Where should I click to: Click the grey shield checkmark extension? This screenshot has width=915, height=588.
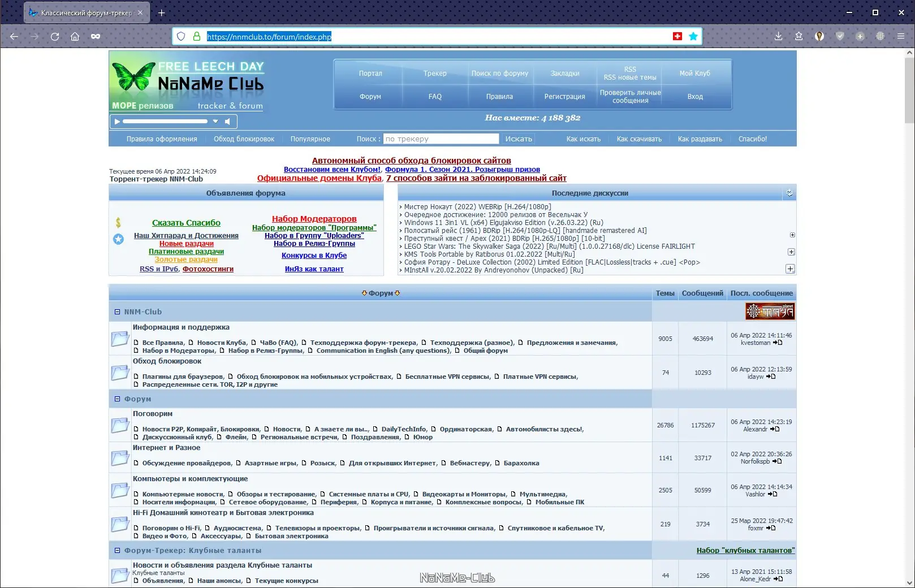tap(840, 36)
